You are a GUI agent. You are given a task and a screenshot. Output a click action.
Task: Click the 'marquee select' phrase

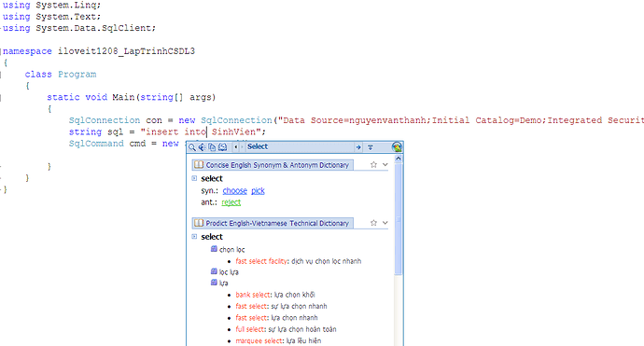pos(259,340)
